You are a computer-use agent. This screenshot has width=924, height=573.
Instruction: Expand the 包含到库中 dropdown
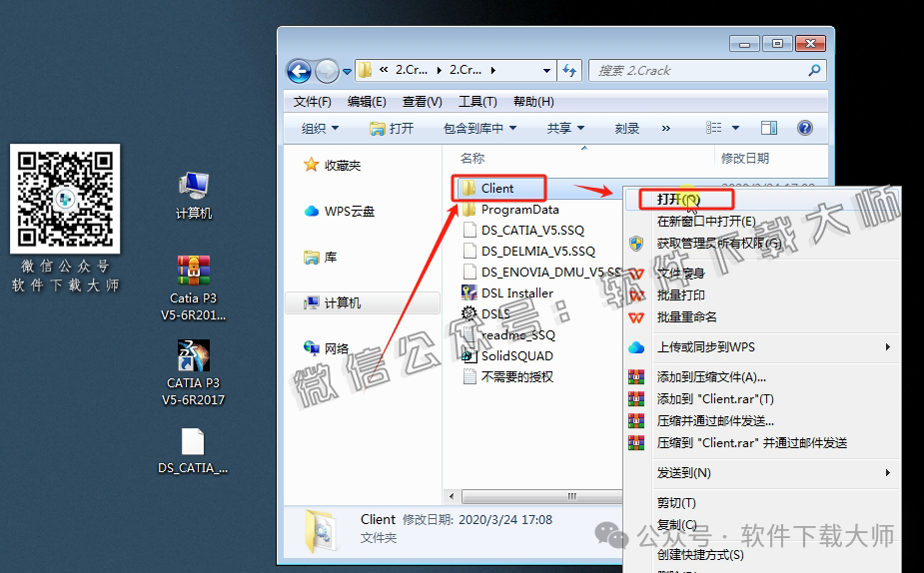(479, 129)
